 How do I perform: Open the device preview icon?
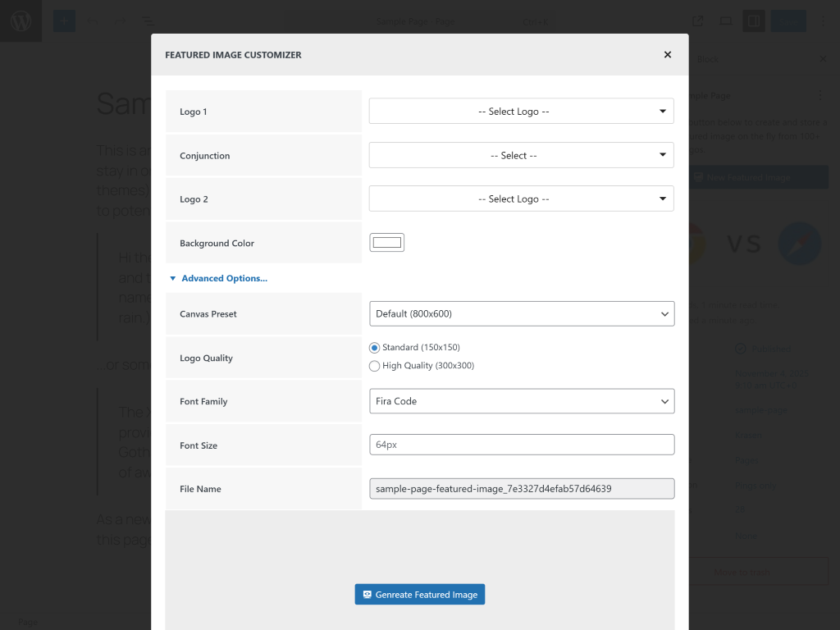[725, 21]
